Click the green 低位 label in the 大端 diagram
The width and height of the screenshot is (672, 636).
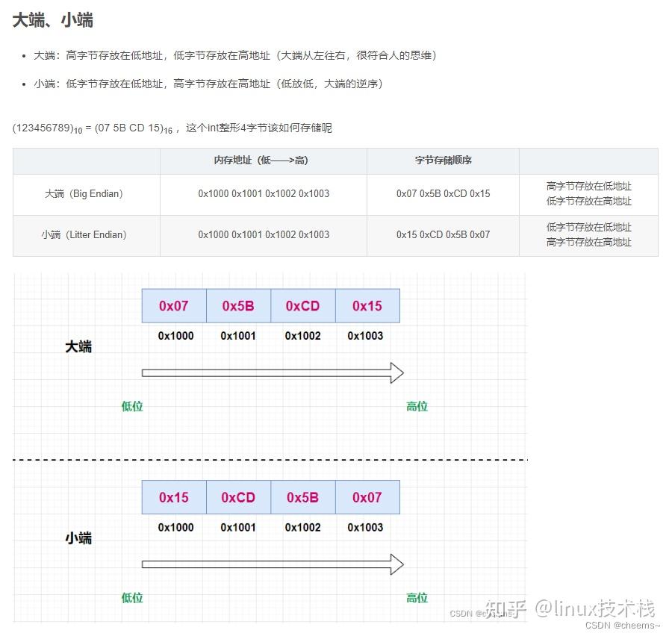pos(131,406)
